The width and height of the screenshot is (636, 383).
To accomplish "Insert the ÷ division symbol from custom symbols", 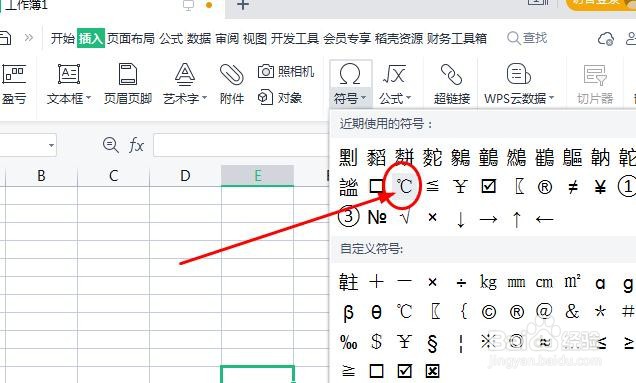I will pyautogui.click(x=461, y=282).
